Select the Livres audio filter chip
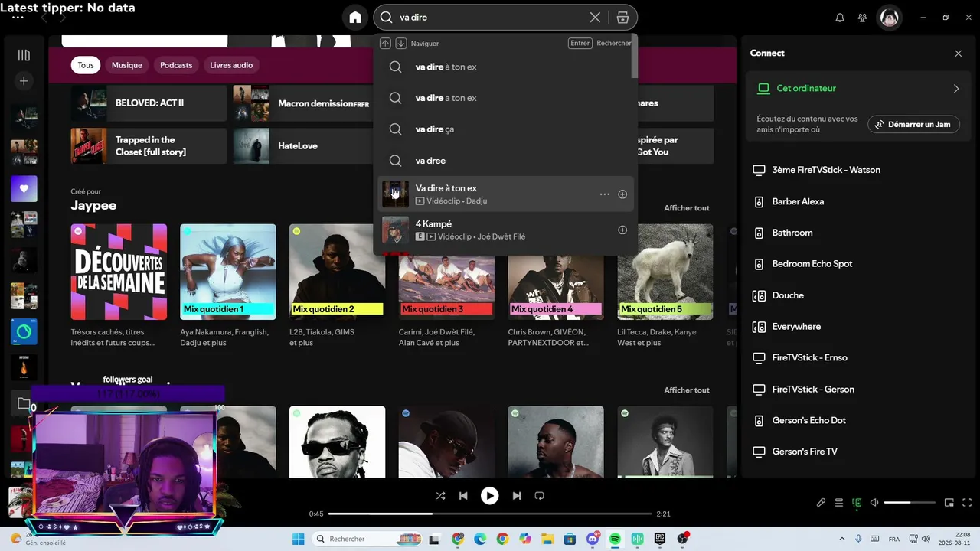Screen dimensions: 980x551 pos(231,65)
